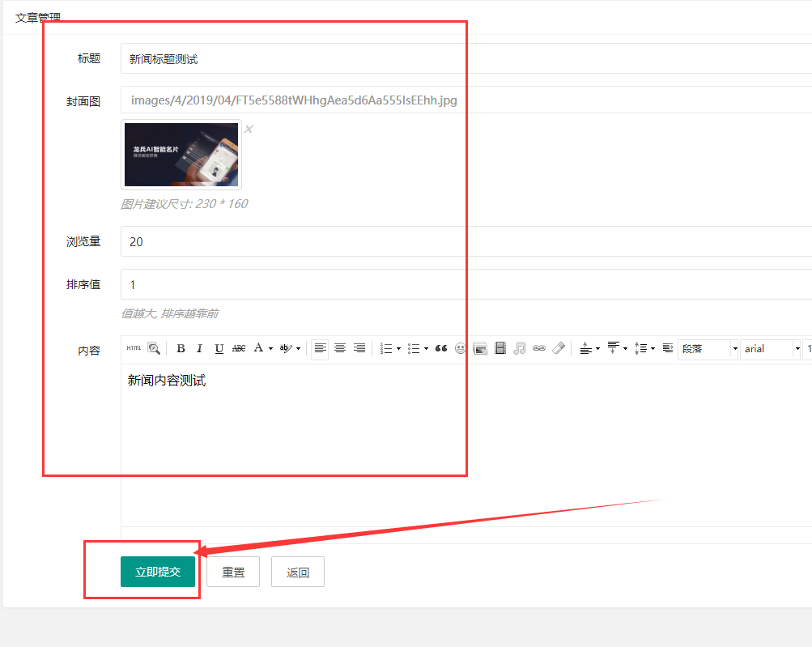
Task: Click the 浏览量 view count field
Action: tap(466, 241)
